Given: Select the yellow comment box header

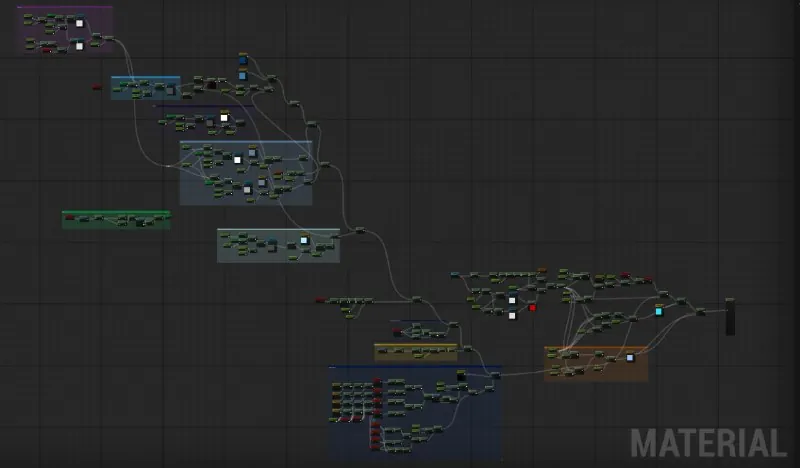Looking at the screenshot, I should (x=416, y=345).
